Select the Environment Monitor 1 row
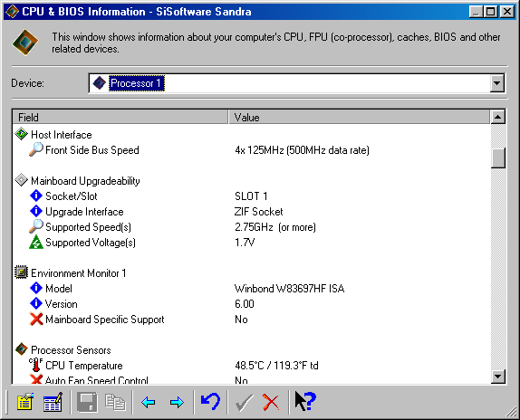The height and width of the screenshot is (420, 520). pos(251,273)
